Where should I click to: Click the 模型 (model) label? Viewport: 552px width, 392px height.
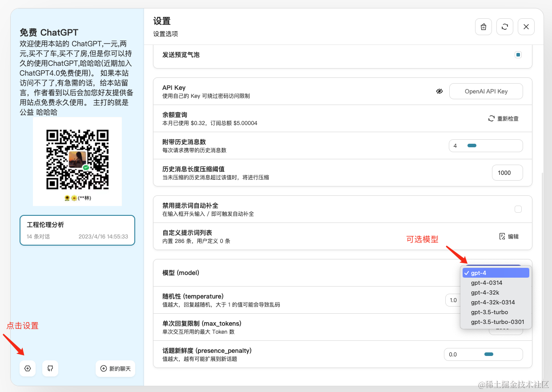pos(181,273)
